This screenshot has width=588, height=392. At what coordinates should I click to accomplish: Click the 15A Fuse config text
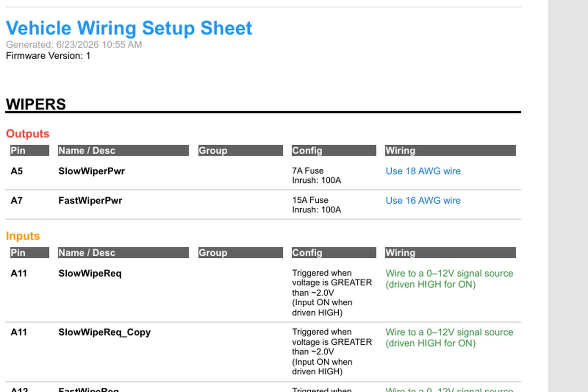310,200
